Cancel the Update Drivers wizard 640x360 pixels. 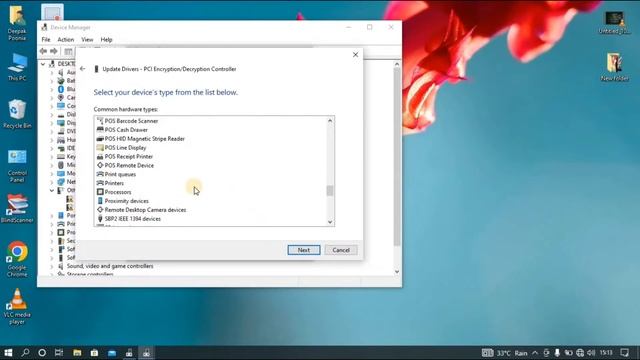(341, 250)
